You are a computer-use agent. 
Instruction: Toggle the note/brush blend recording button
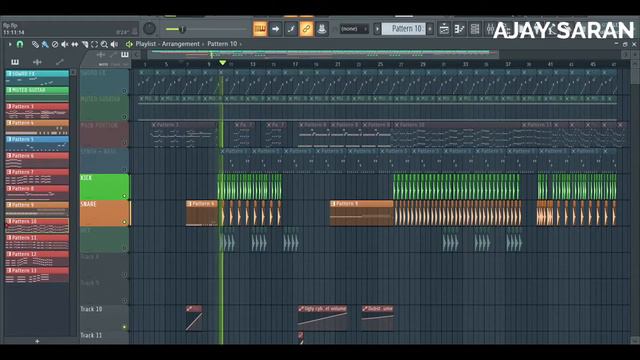(291, 29)
